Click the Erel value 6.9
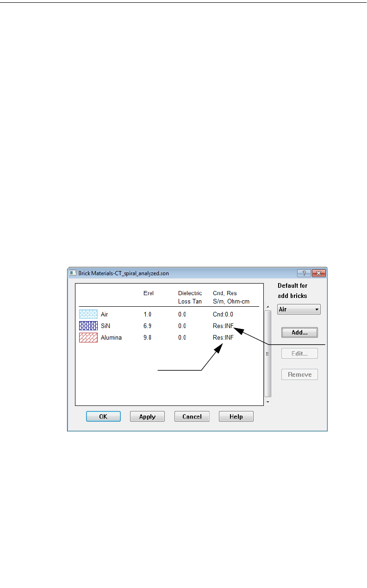 pos(147,326)
